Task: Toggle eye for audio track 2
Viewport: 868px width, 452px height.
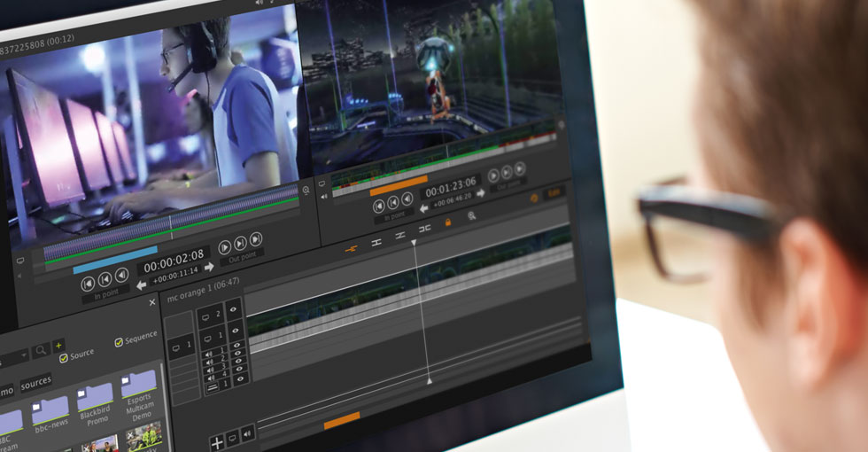Action: click(238, 354)
